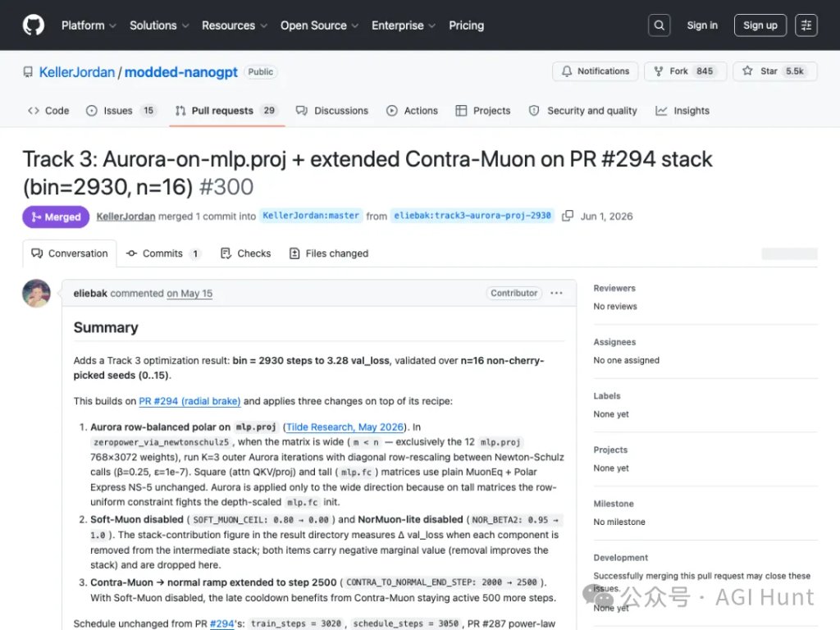This screenshot has width=840, height=630.
Task: Click the Assignees sidebar heading
Action: (x=614, y=342)
